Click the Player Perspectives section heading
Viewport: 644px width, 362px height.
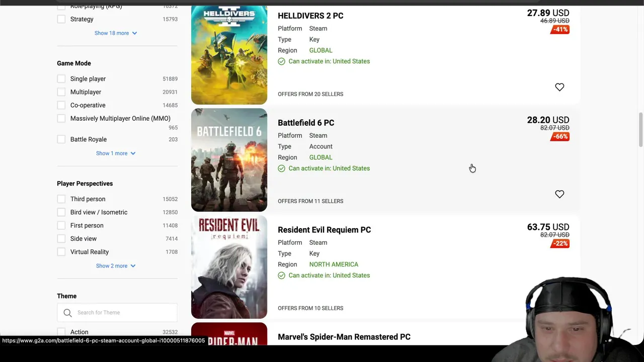click(85, 184)
